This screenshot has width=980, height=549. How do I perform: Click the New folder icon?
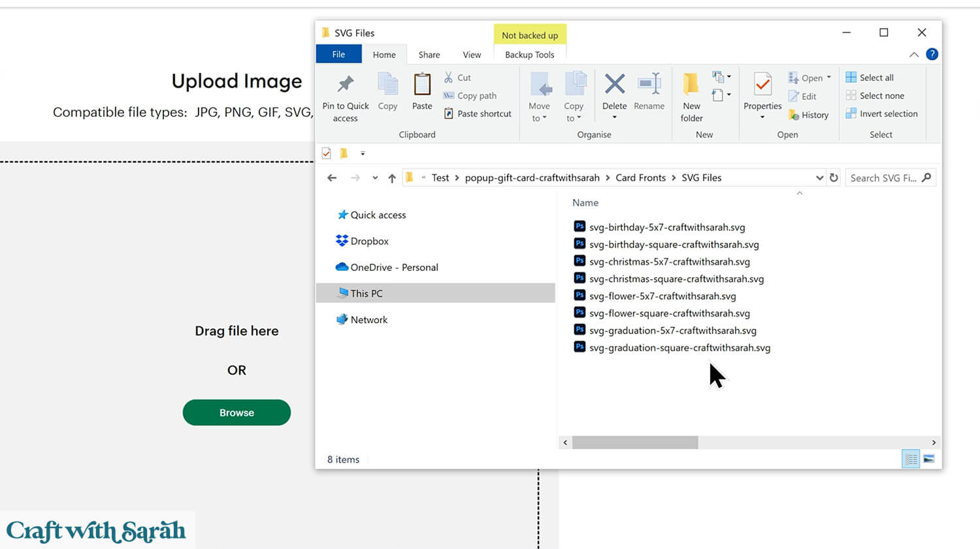click(691, 85)
